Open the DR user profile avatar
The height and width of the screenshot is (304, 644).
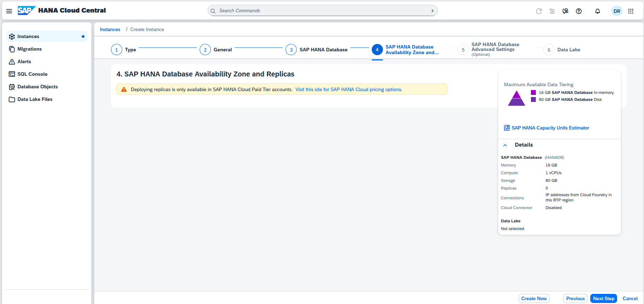pyautogui.click(x=617, y=11)
